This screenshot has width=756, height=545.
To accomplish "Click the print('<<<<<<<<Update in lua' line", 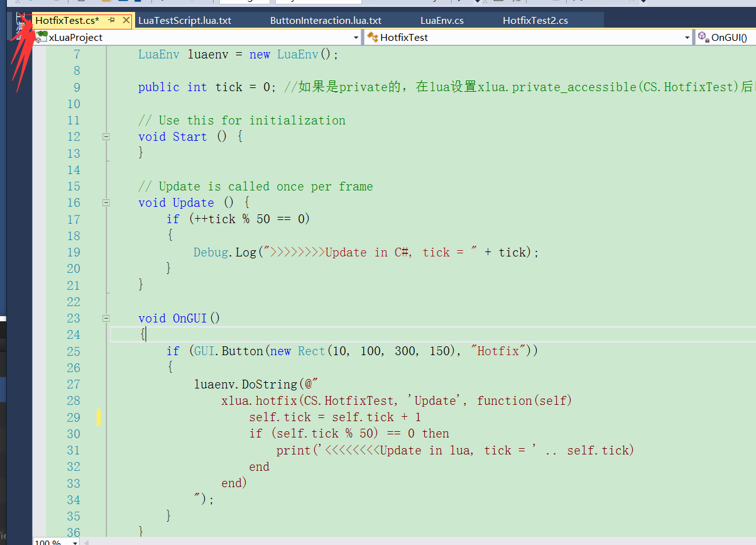I will [455, 450].
